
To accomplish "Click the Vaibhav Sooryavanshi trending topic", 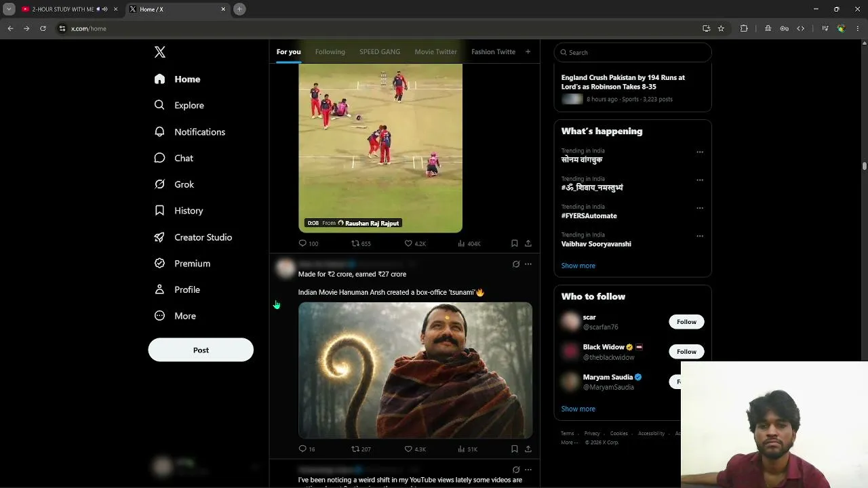I will [x=596, y=244].
